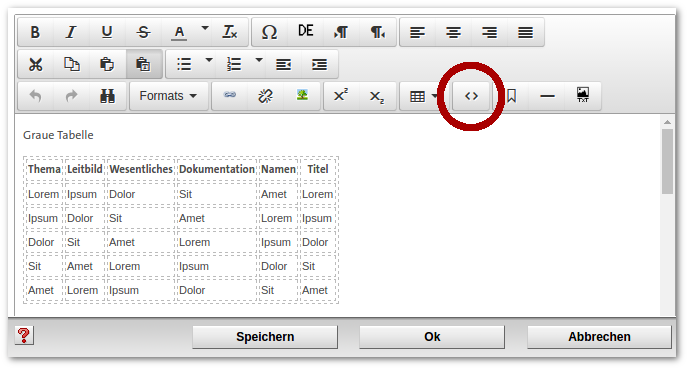Click the editor's vertical scrollbar thumb
Viewport: 688px width, 369px height.
pyautogui.click(x=667, y=161)
